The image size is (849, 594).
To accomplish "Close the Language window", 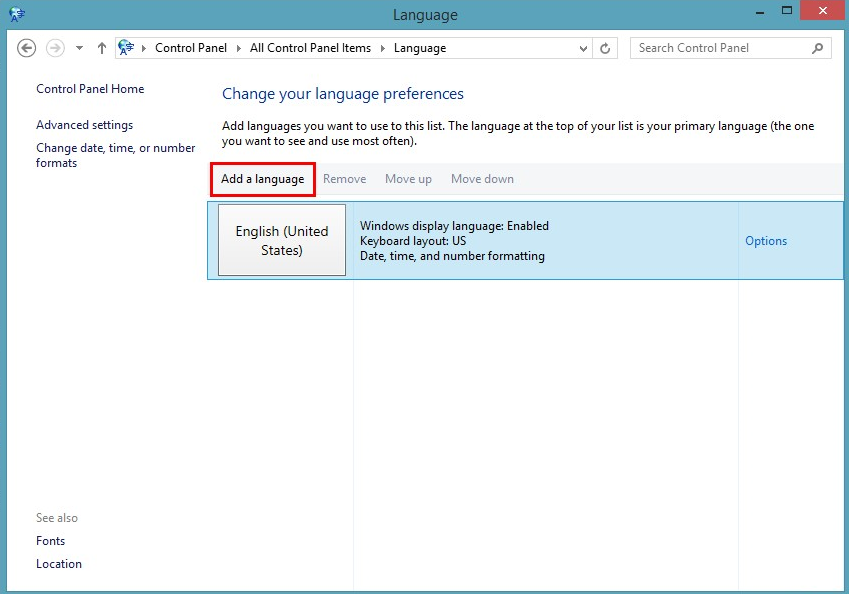I will point(823,10).
